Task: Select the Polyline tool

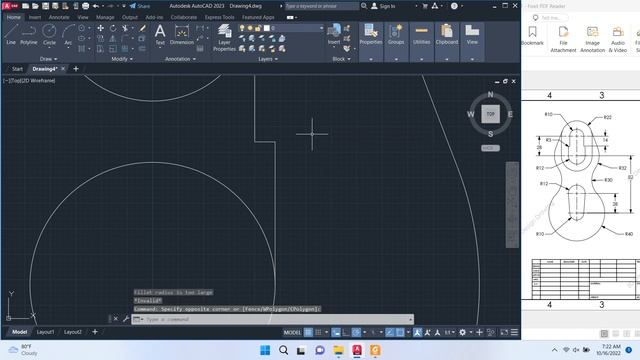Action: coord(29,34)
